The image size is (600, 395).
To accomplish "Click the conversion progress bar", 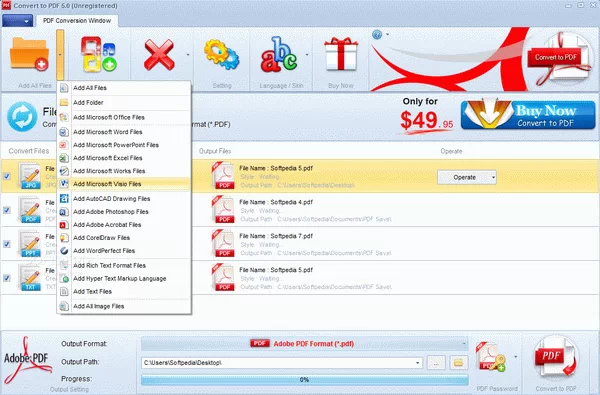I will click(x=305, y=380).
